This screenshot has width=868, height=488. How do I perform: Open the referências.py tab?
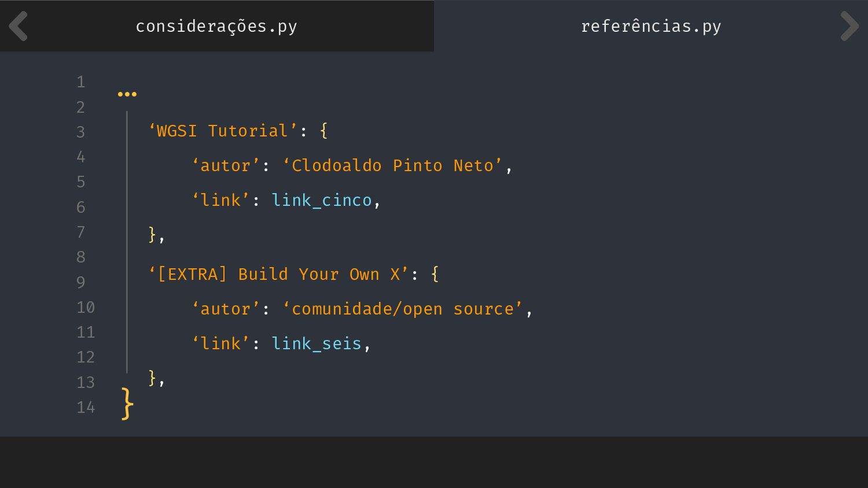click(x=650, y=26)
